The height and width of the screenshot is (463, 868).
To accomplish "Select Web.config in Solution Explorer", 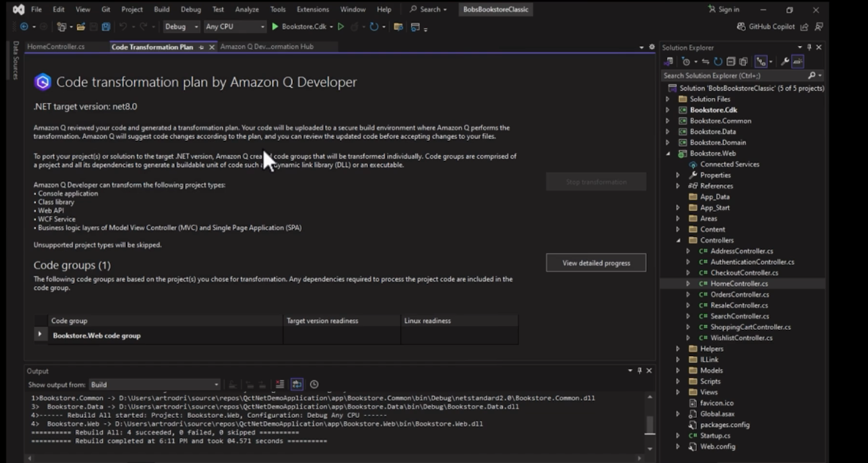I will click(717, 446).
